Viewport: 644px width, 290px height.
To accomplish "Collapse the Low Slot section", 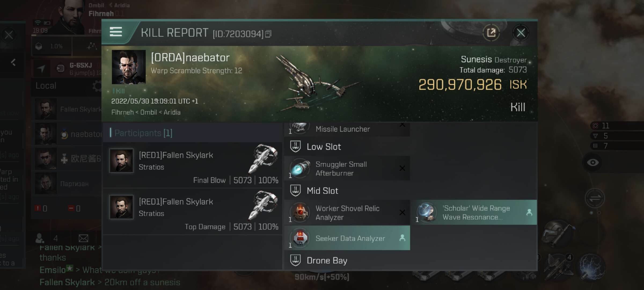I will 347,147.
